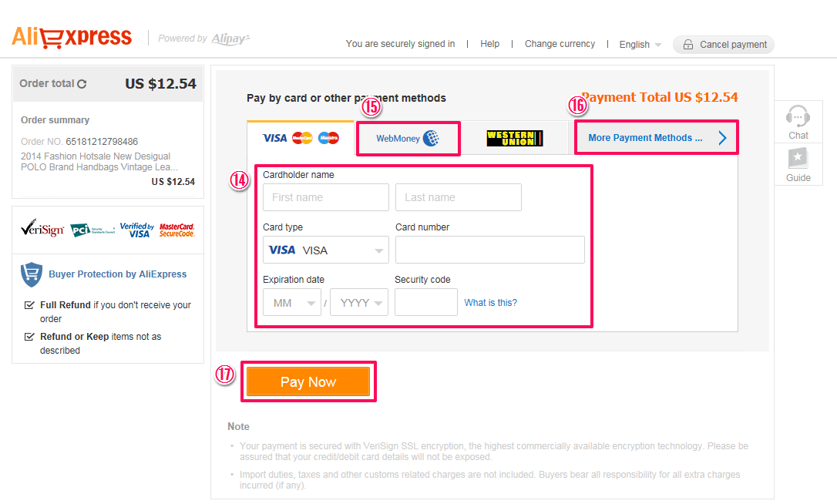
Task: Click the VISA logo in the card tab
Action: [x=275, y=138]
